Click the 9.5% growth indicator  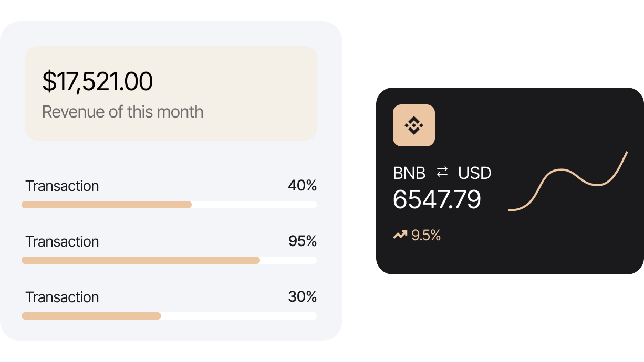pos(425,236)
